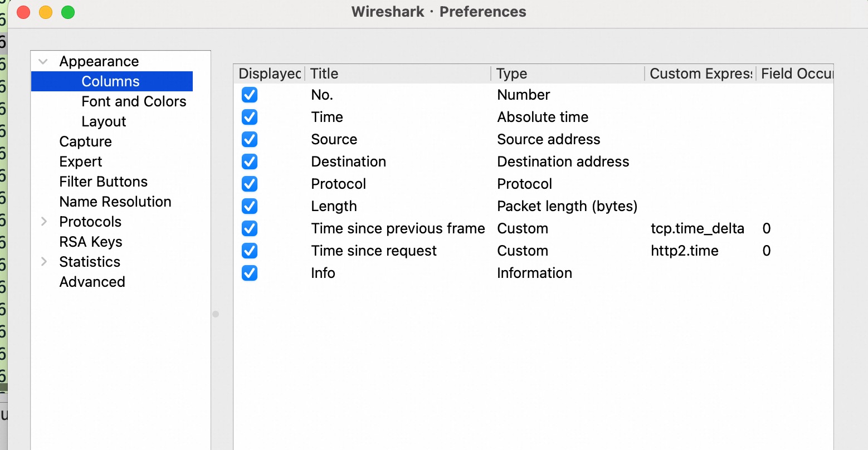Viewport: 868px width, 450px height.
Task: Select Font and Colors preferences
Action: click(x=134, y=101)
